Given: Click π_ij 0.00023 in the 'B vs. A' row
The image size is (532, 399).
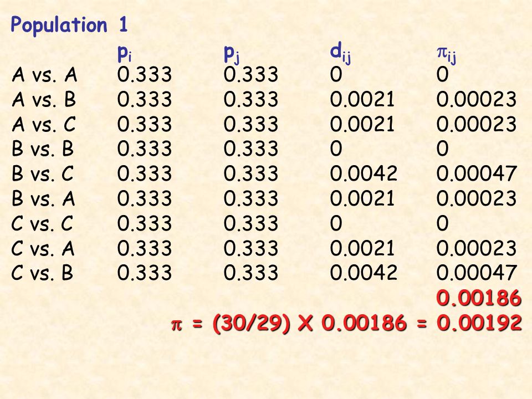Looking at the screenshot, I should 477,198.
